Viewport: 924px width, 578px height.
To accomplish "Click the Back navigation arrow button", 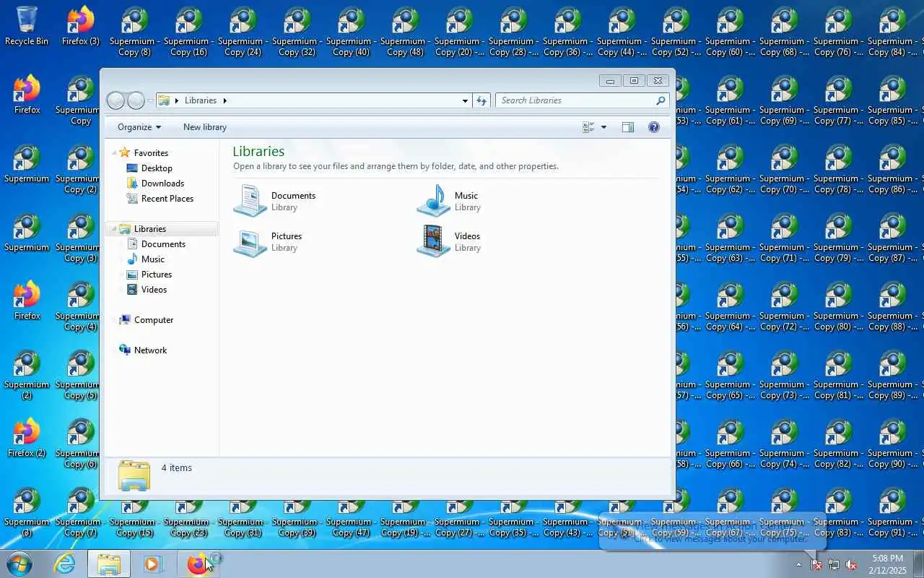I will coord(115,100).
